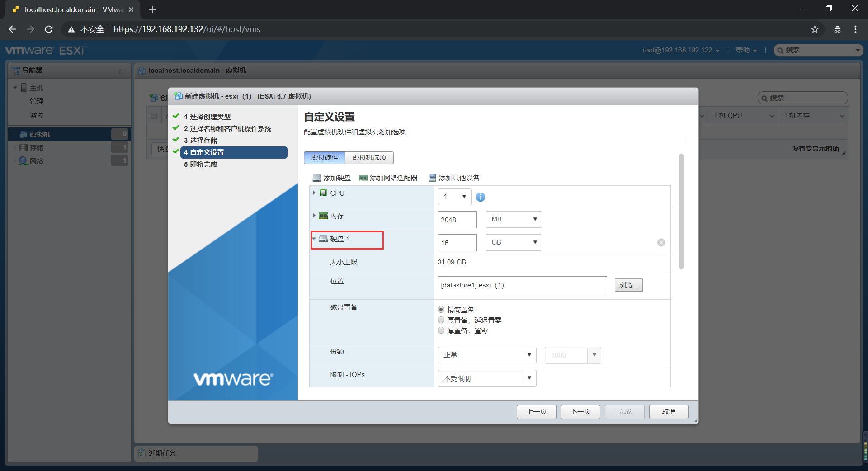Screen dimensions: 868x471
Task: Select thick provisioned lazily zeroed (延迟置零) radio
Action: [441, 320]
